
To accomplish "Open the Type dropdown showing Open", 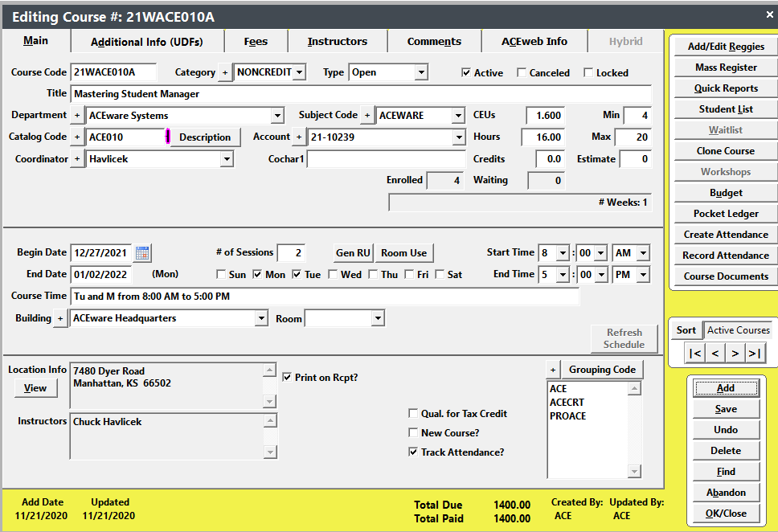I will [x=421, y=72].
